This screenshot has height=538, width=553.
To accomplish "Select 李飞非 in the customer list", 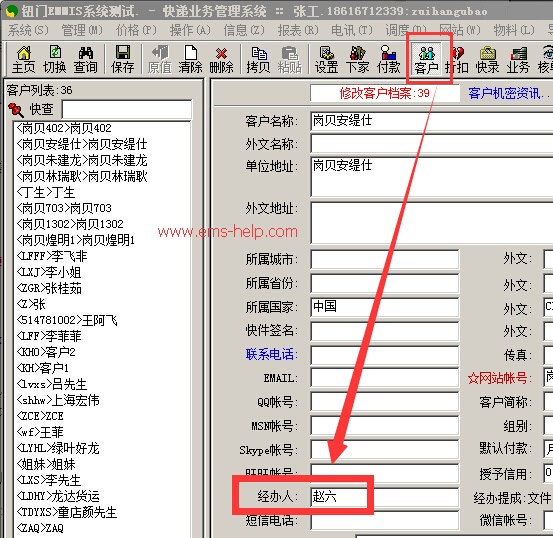I will 52,256.
